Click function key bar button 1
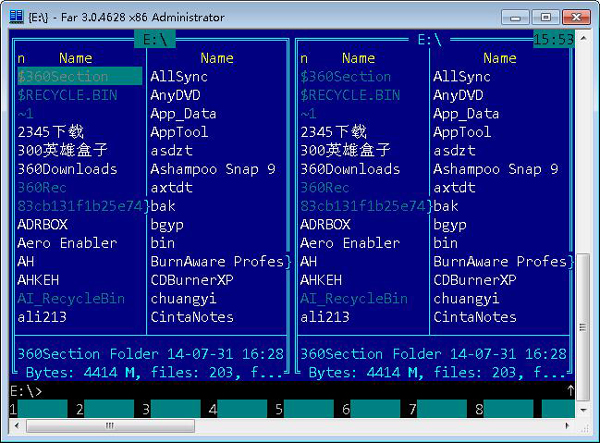 (x=38, y=409)
